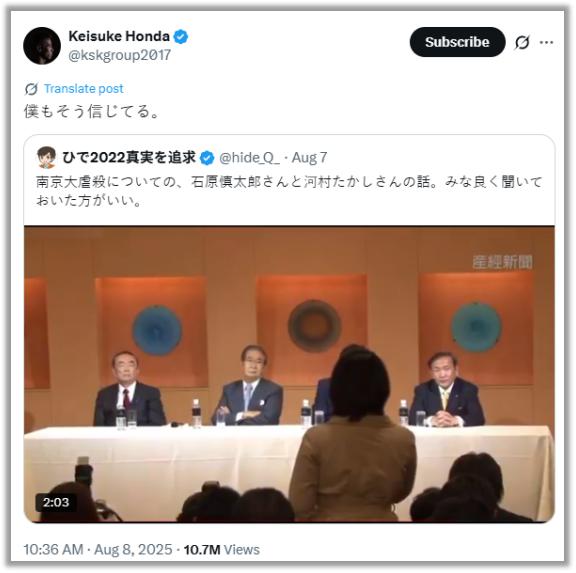Click the Grok icon next to Subscribe
576x573 pixels.
click(x=522, y=42)
